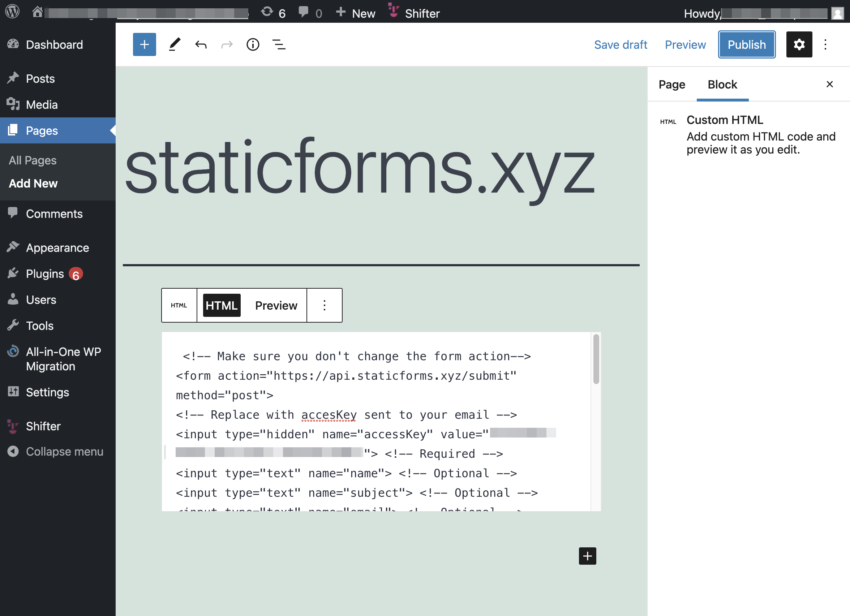View comments in admin bar
This screenshot has height=616, width=850.
click(310, 13)
